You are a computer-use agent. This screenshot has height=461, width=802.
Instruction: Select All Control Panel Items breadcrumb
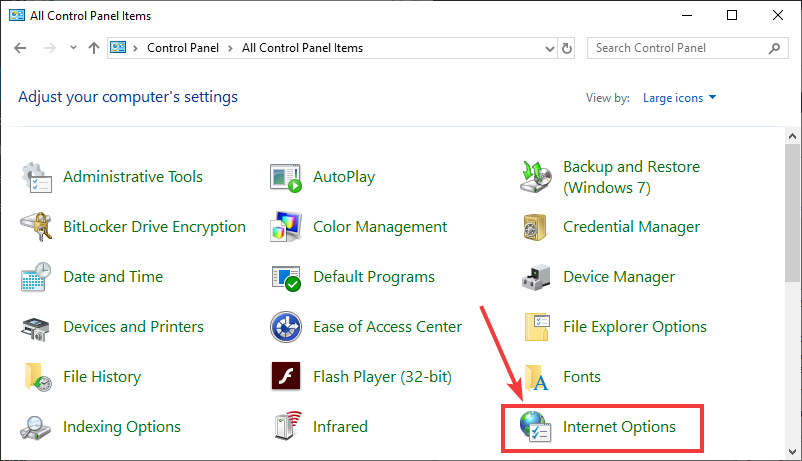[302, 48]
